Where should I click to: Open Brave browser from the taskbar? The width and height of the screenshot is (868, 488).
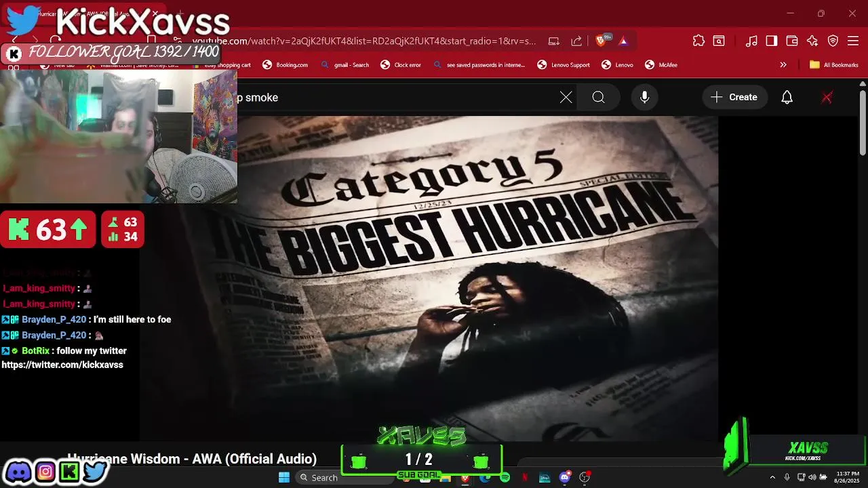465,477
